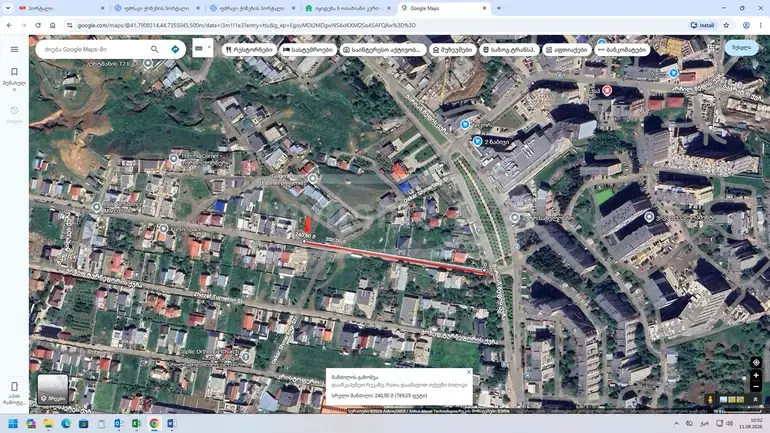
Task: Zoom in with the plus button
Action: pos(756,376)
